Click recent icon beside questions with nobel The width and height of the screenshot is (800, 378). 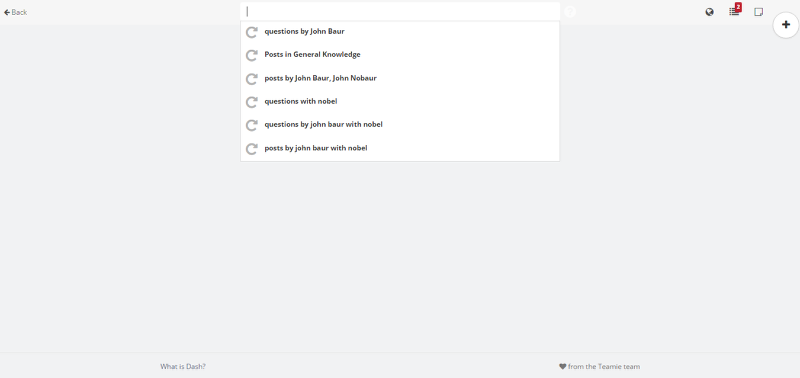click(252, 102)
